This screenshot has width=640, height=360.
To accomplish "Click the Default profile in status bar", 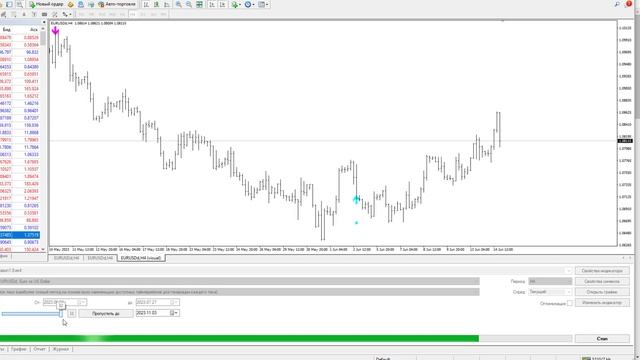I will click(x=383, y=358).
